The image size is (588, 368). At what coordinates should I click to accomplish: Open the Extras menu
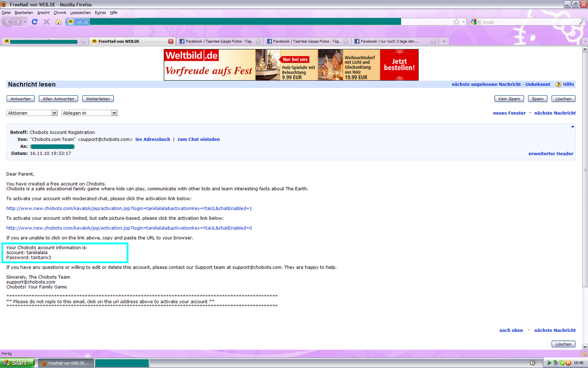pyautogui.click(x=100, y=13)
